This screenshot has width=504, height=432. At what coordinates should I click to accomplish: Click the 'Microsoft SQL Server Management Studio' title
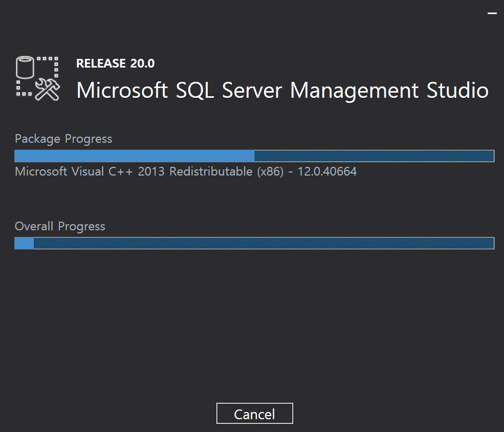point(282,91)
